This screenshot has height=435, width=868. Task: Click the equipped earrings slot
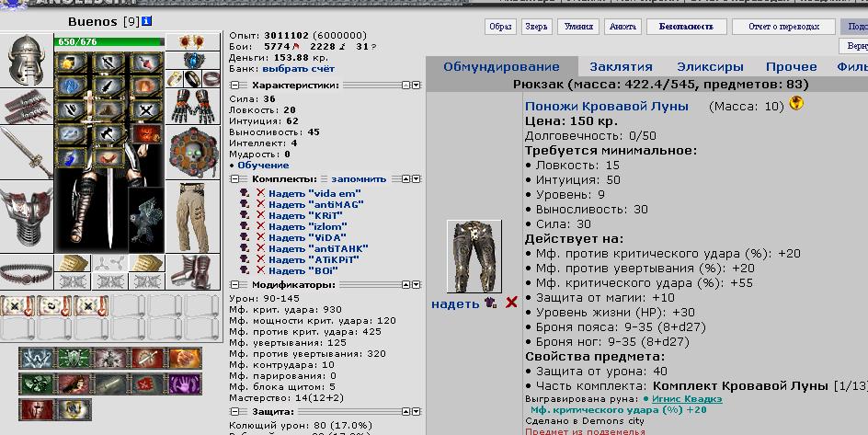193,41
